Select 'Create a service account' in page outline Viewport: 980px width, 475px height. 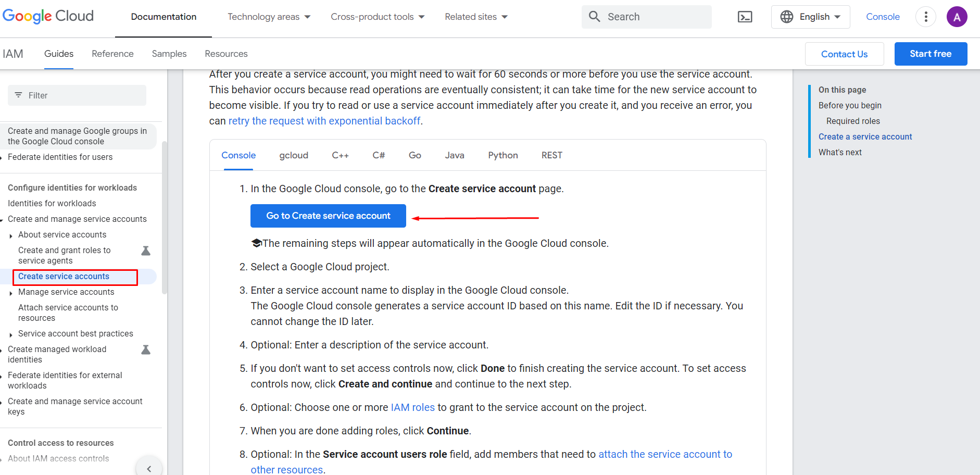coord(865,136)
